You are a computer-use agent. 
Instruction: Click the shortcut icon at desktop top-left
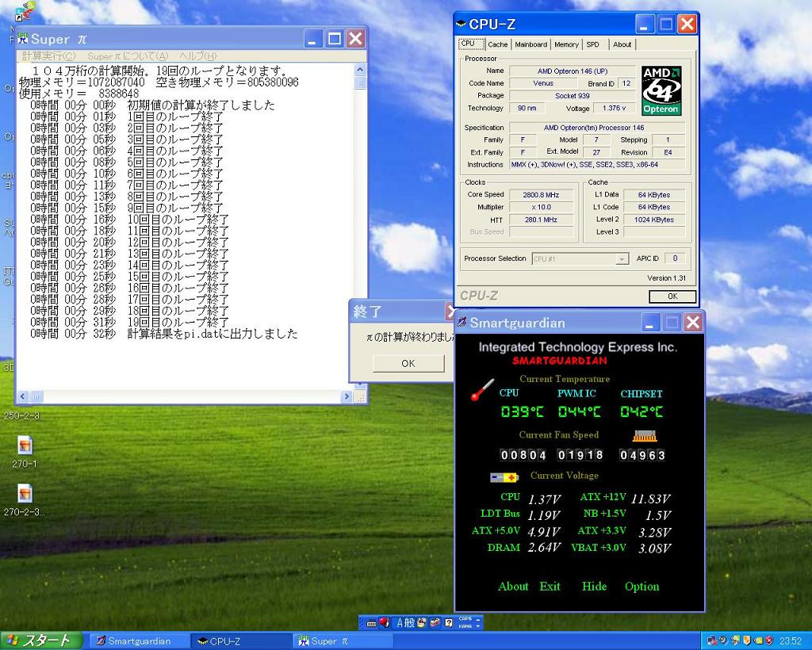coord(25,11)
